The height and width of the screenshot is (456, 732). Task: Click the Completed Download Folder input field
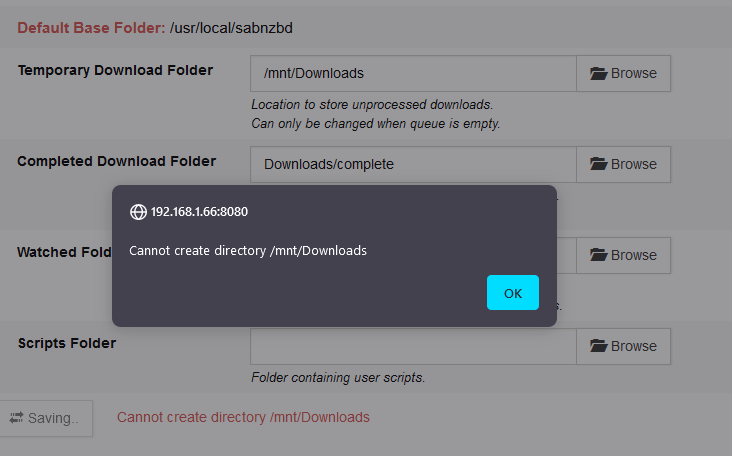click(413, 164)
